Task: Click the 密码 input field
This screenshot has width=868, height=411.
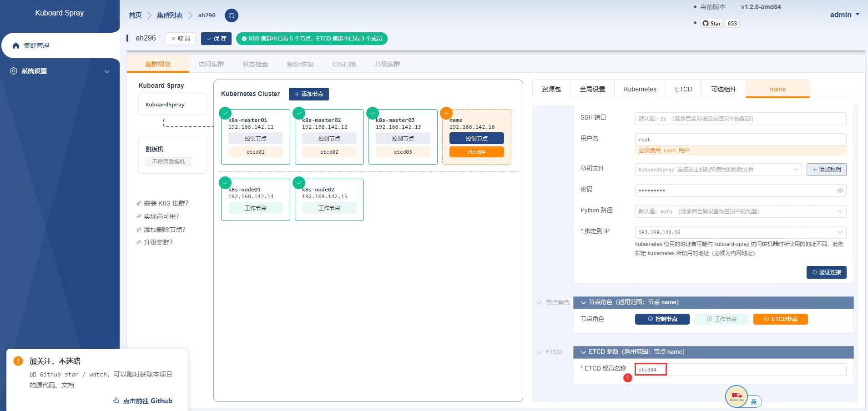Action: [741, 190]
